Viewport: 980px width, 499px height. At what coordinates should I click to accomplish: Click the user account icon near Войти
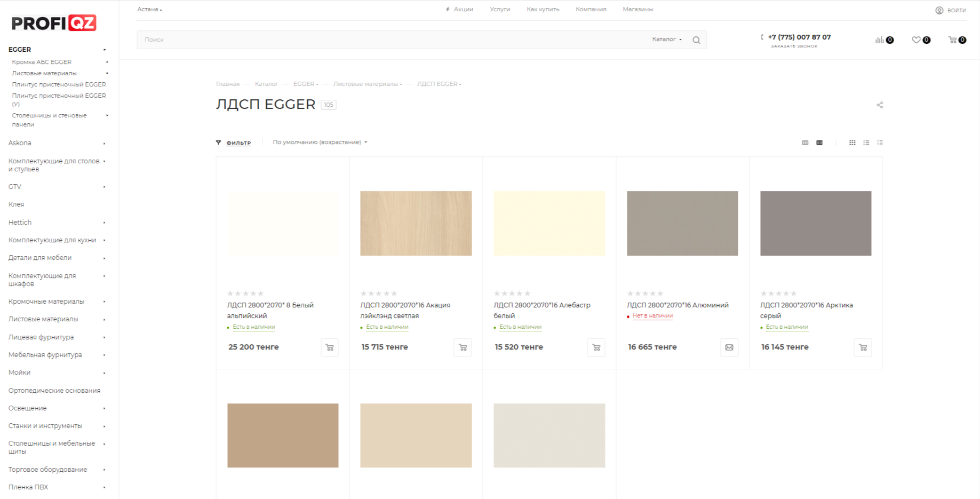coord(939,10)
